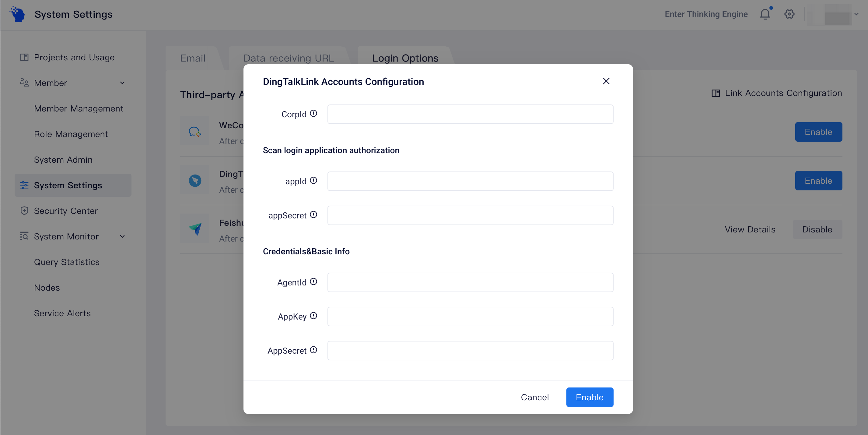Screen dimensions: 868x435
Task: Click Cancel in the dialog
Action: click(x=535, y=398)
